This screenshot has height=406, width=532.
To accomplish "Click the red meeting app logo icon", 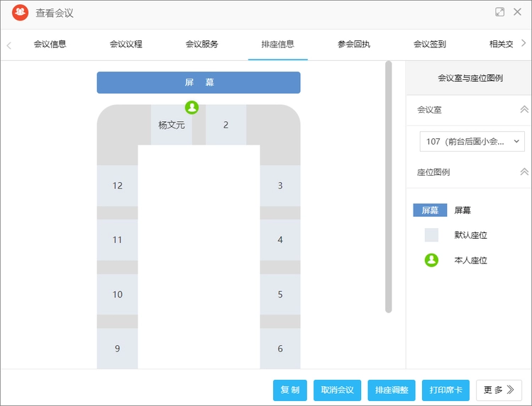I will [20, 13].
